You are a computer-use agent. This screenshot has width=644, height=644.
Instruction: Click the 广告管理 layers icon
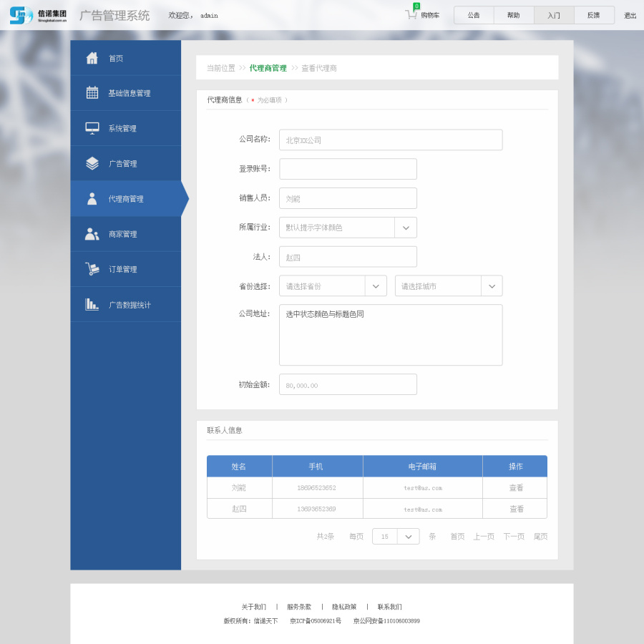(92, 163)
